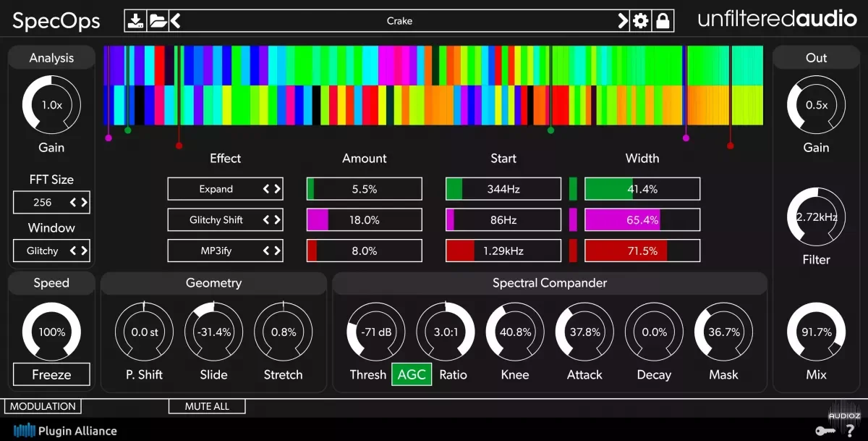Screen dimensions: 868x441
Task: Click the green effect color square
Action: pyautogui.click(x=573, y=189)
